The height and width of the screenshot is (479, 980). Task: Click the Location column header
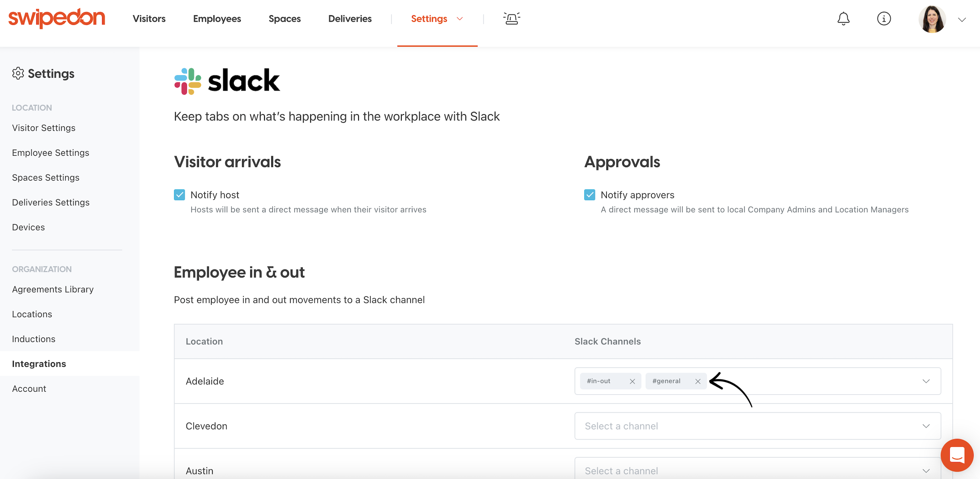[204, 342]
